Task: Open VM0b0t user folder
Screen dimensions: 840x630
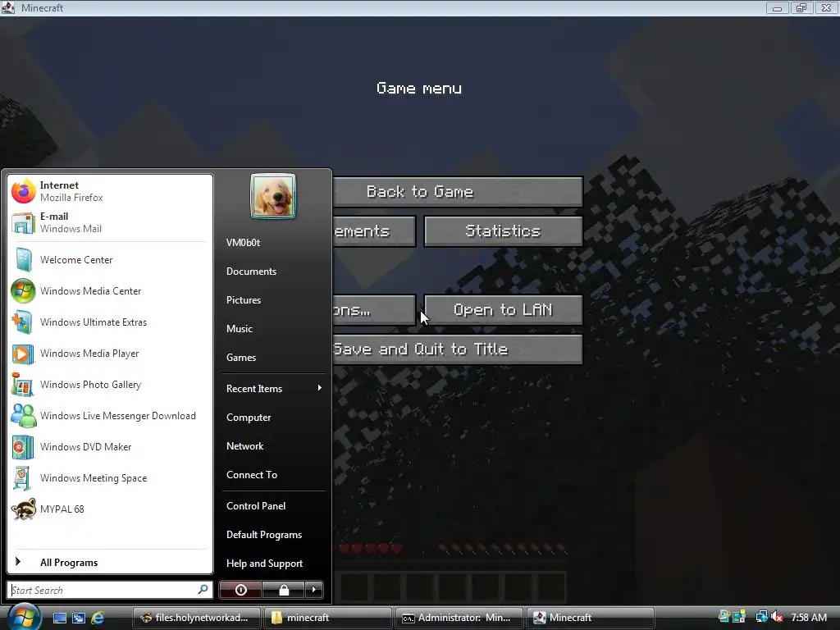Action: point(272,243)
